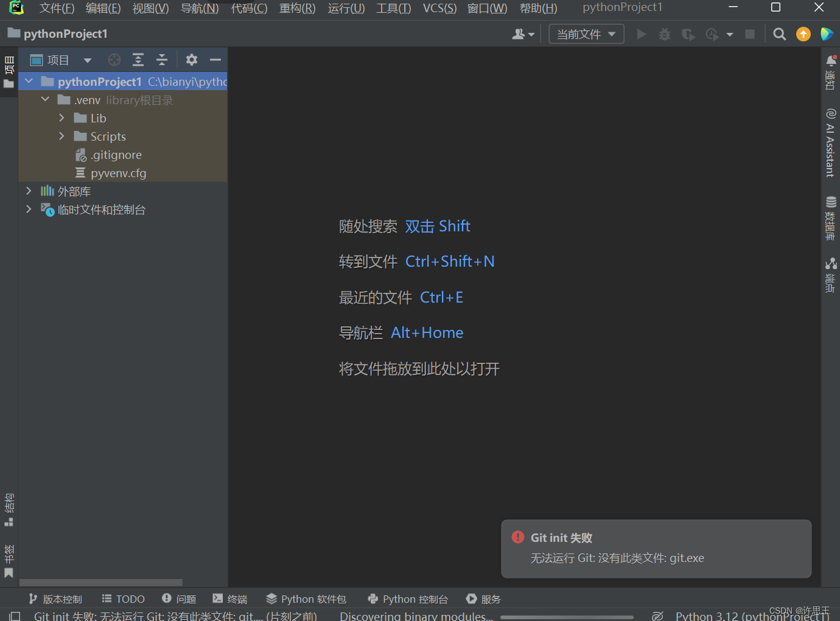The height and width of the screenshot is (621, 840).
Task: Open the 重构(R) menu
Action: [x=297, y=8]
